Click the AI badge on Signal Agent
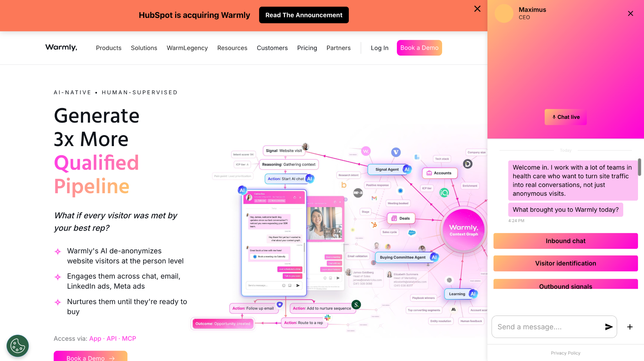This screenshot has width=644, height=361. [407, 169]
